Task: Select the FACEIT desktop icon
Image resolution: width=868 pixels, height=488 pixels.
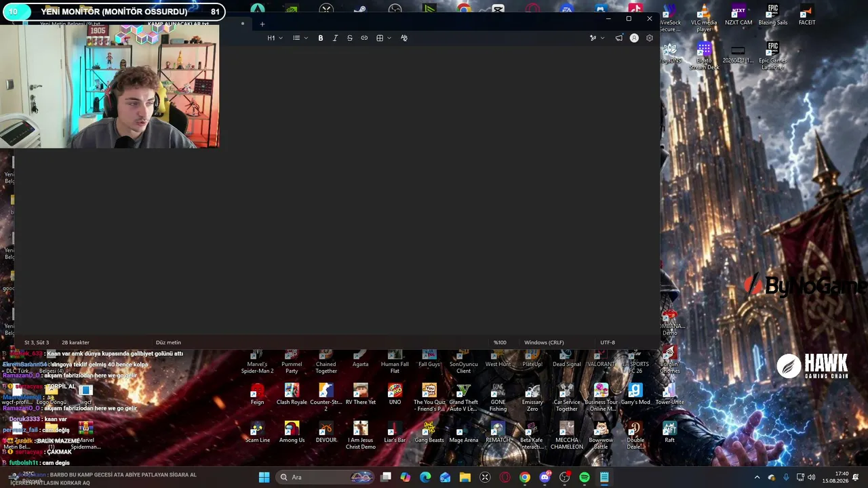Action: (807, 16)
